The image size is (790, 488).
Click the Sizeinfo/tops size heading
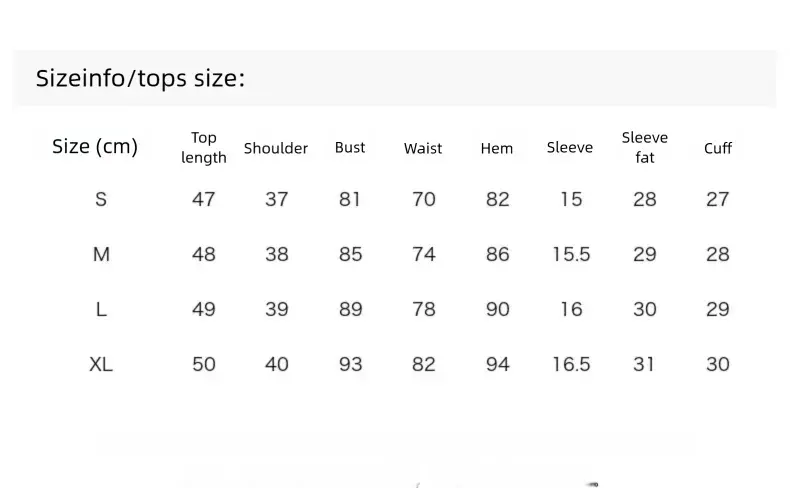140,79
